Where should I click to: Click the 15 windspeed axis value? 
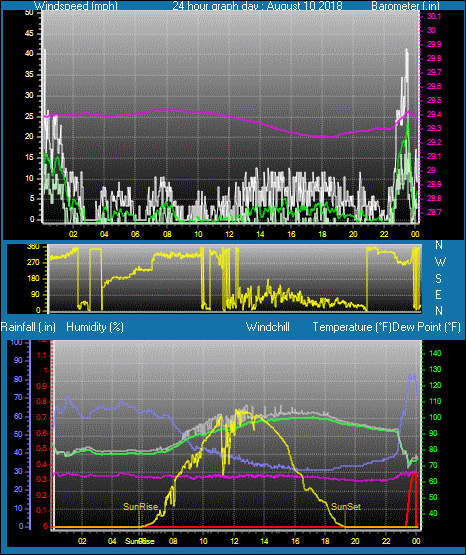click(x=29, y=158)
